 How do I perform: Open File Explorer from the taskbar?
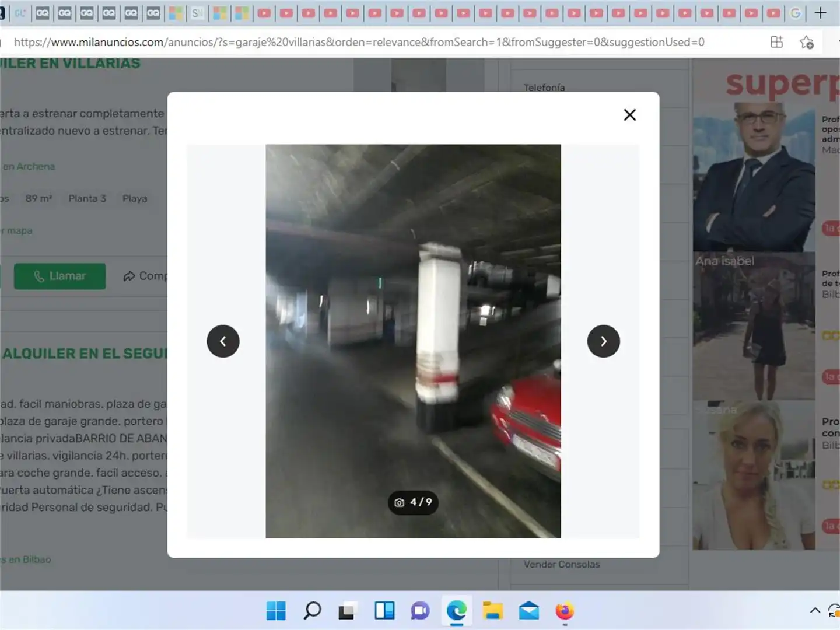tap(493, 611)
